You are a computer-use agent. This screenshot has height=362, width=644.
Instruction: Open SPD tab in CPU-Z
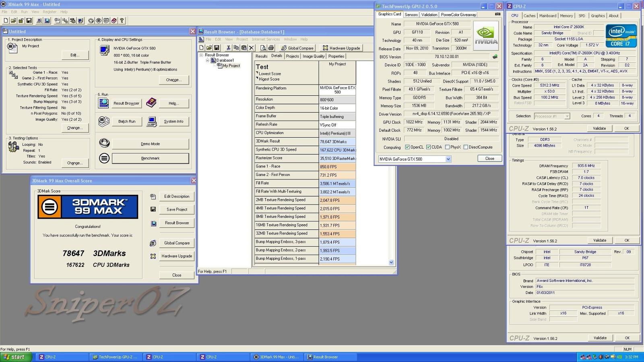point(582,16)
